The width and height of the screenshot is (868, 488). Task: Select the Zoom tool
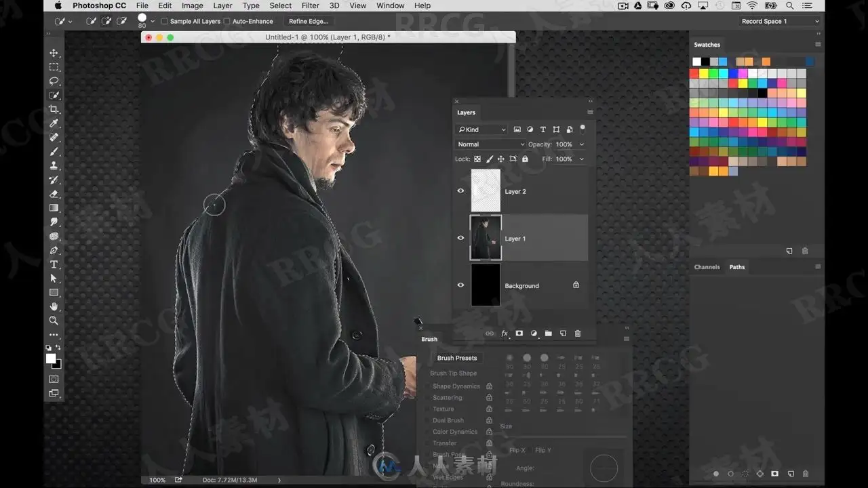[x=54, y=321]
